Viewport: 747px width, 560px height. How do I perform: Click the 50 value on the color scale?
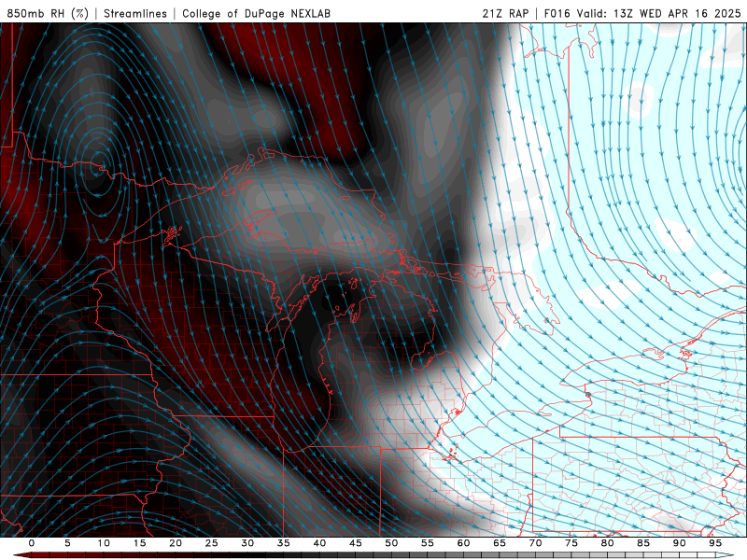[391, 543]
